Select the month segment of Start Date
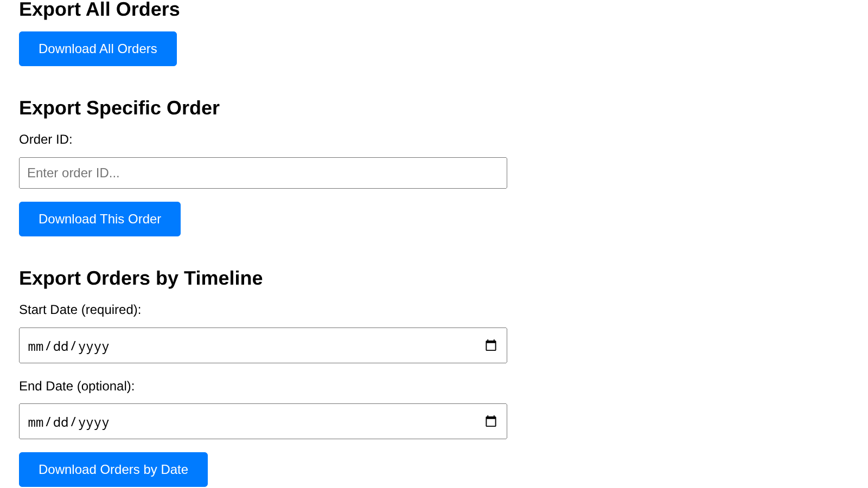868x488 pixels. pyautogui.click(x=36, y=346)
